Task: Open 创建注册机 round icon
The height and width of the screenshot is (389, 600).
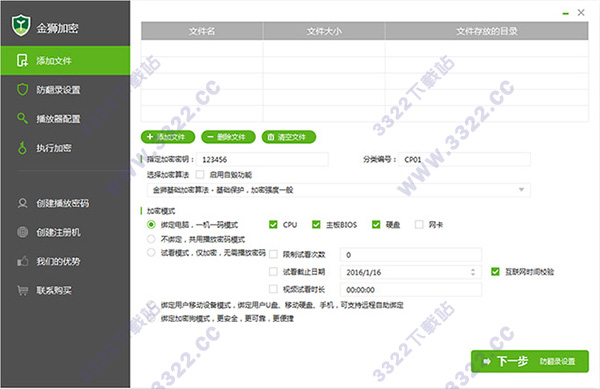Action: [23, 232]
